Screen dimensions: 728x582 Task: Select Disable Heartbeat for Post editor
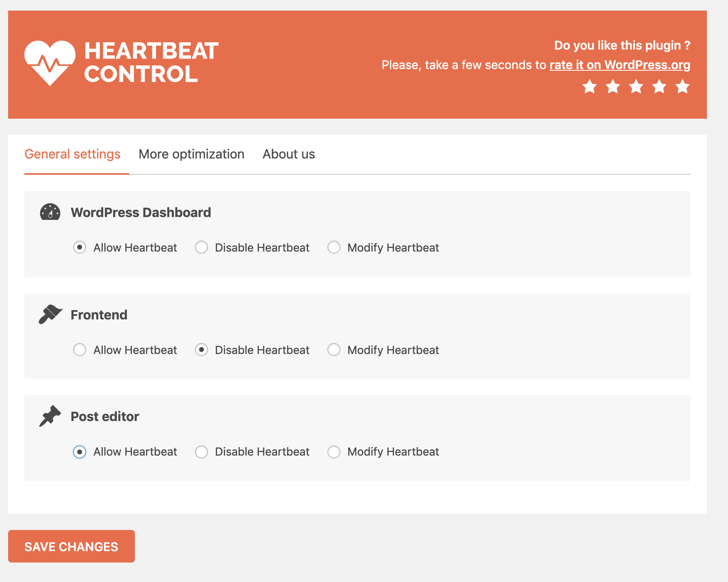[x=201, y=452]
